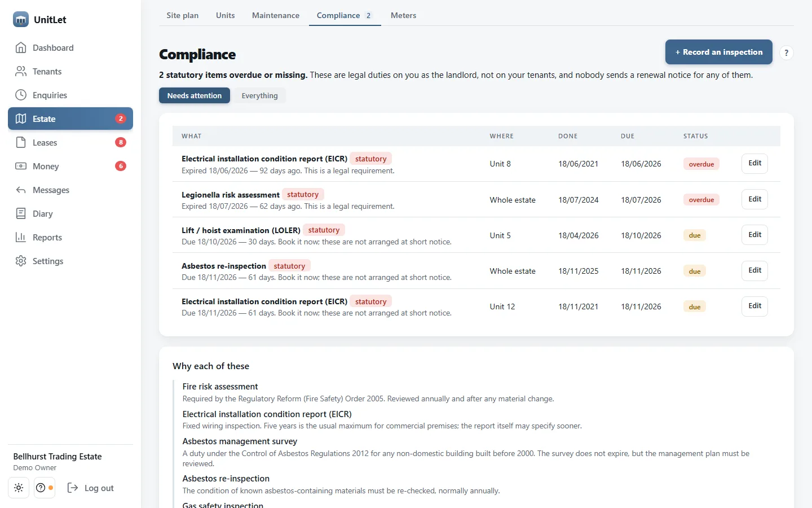Click the Log out text link
The width and height of the screenshot is (812, 508).
pyautogui.click(x=99, y=488)
